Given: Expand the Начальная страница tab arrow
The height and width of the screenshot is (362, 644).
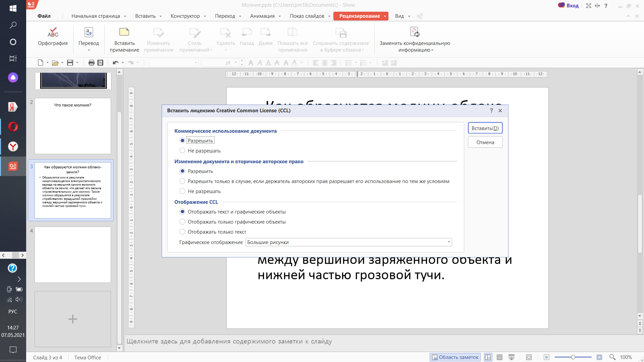Looking at the screenshot, I should click(x=125, y=16).
